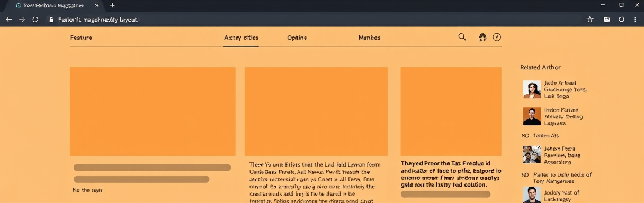Close the current browser tab
This screenshot has height=203, width=644.
[96, 5]
